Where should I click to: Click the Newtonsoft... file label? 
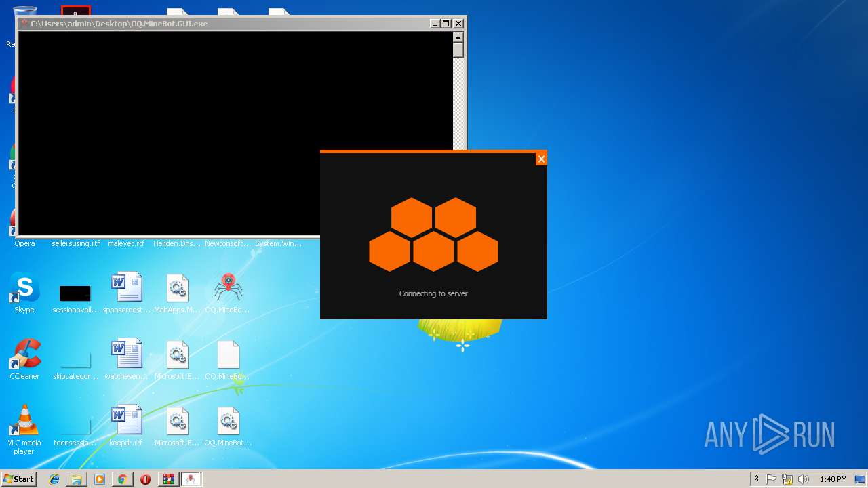(x=229, y=243)
